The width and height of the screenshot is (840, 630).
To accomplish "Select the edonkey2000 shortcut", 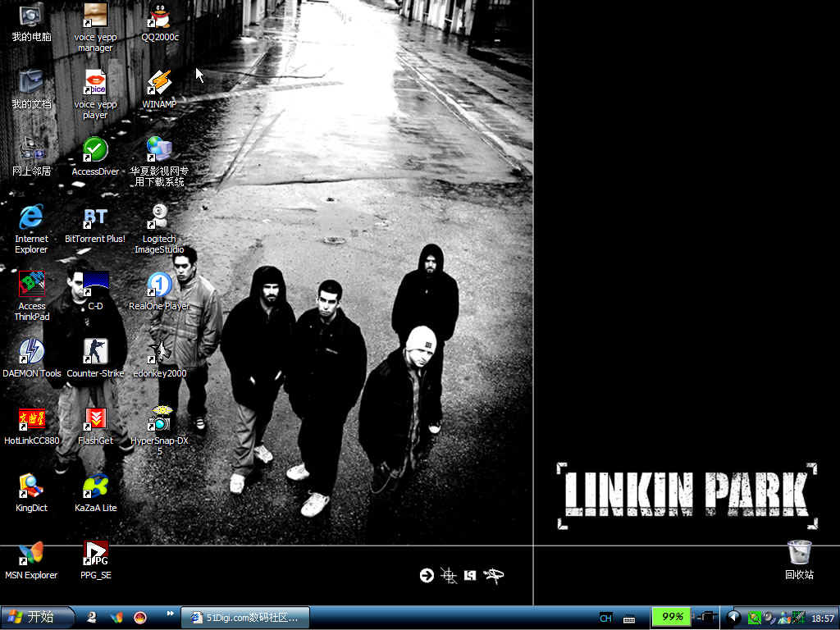I will click(x=160, y=359).
